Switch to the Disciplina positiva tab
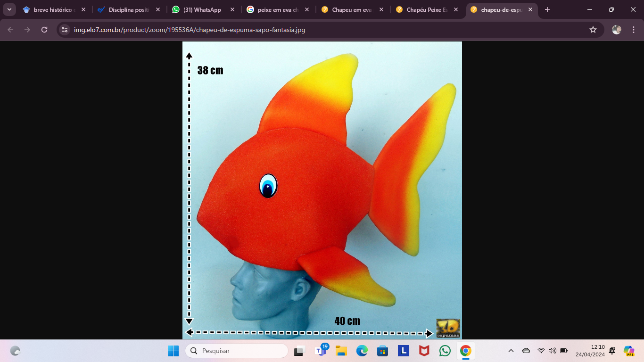This screenshot has height=362, width=644. pyautogui.click(x=128, y=9)
